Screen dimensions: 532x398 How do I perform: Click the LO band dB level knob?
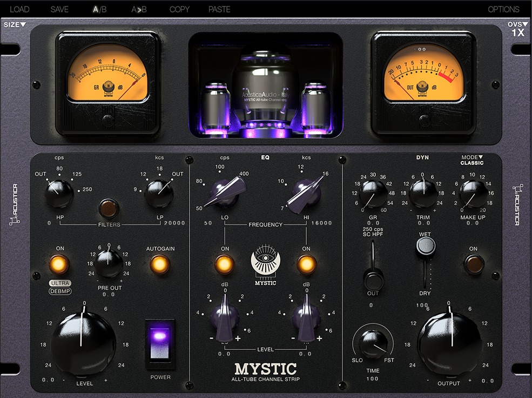point(225,319)
